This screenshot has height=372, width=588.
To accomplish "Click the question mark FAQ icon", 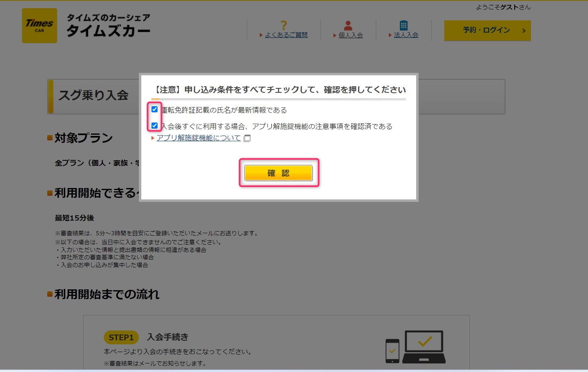I will pyautogui.click(x=284, y=25).
